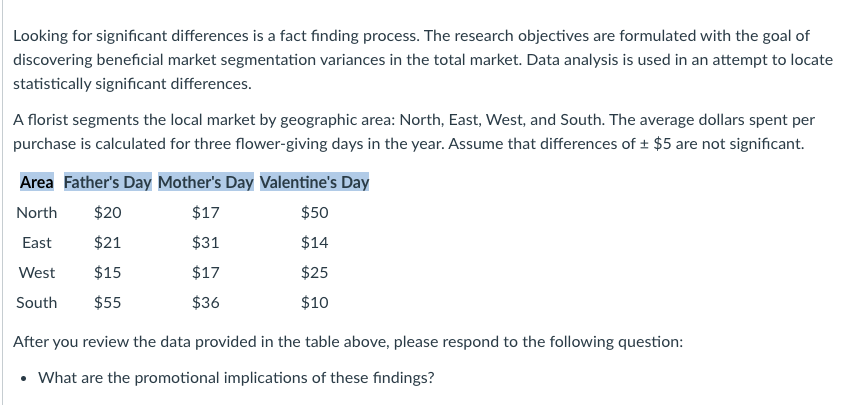Viewport: 845px width, 405px height.
Task: Select East's Father's Day value $21
Action: coord(107,243)
